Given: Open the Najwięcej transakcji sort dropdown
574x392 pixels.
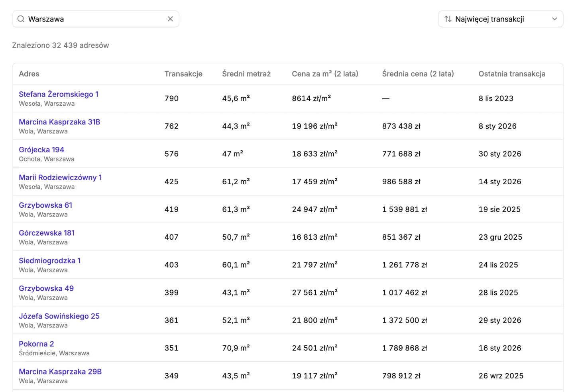Looking at the screenshot, I should (500, 19).
